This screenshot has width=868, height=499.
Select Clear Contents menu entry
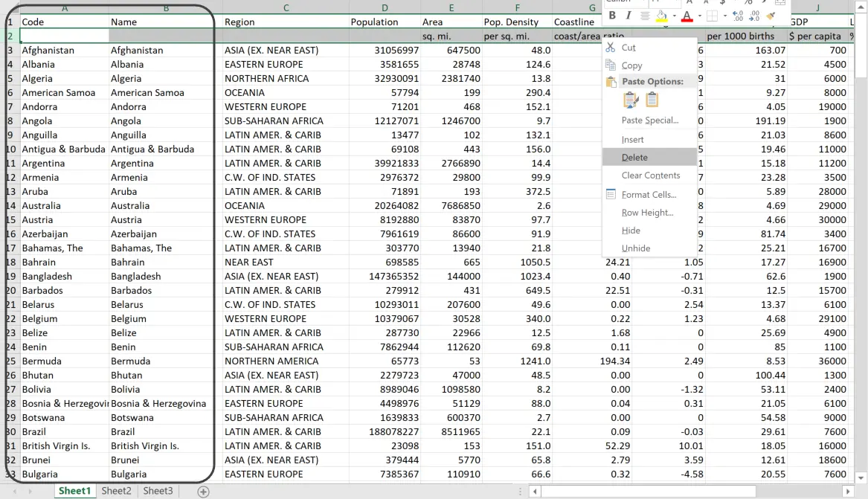[649, 176]
